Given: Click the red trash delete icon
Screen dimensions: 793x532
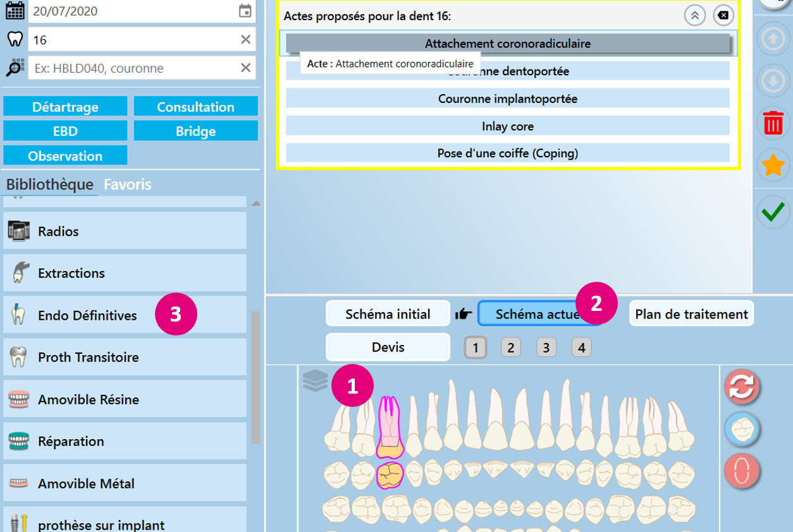Looking at the screenshot, I should pos(773,123).
